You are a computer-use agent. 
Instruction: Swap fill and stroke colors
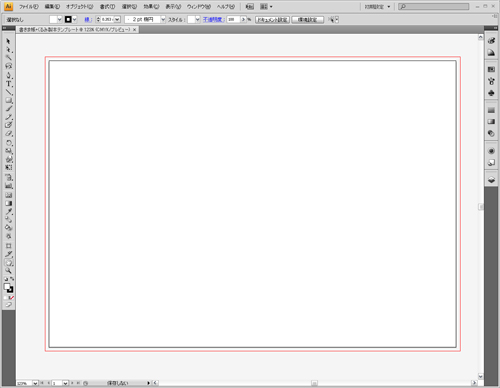(x=12, y=279)
